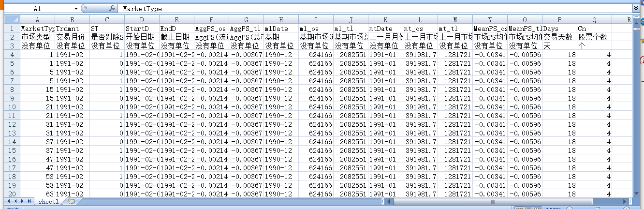
Task: Click the 624166 cell in row 4
Action: pyautogui.click(x=316, y=55)
